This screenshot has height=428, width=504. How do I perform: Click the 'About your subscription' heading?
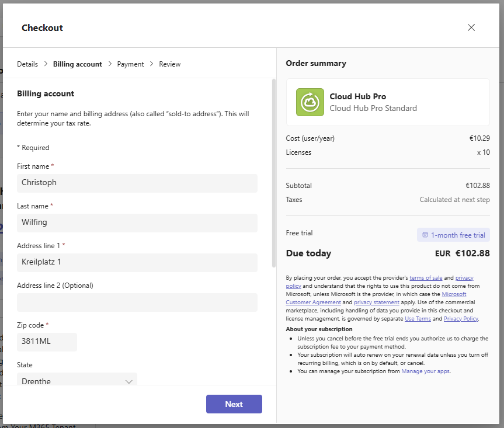point(319,329)
